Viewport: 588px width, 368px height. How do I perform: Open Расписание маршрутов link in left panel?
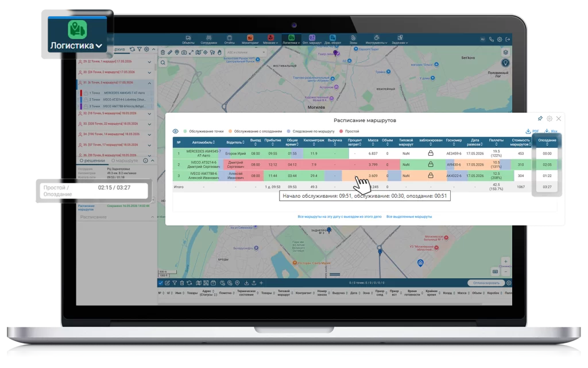point(86,208)
